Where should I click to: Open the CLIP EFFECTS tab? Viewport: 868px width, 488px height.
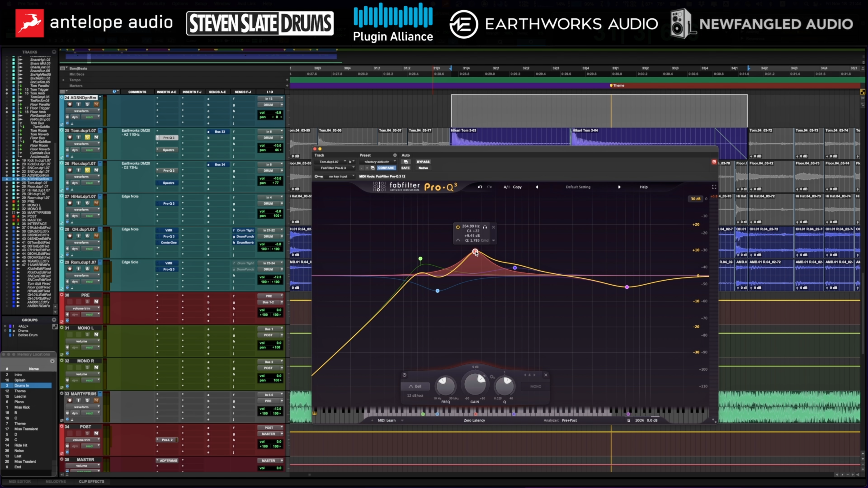point(91,482)
